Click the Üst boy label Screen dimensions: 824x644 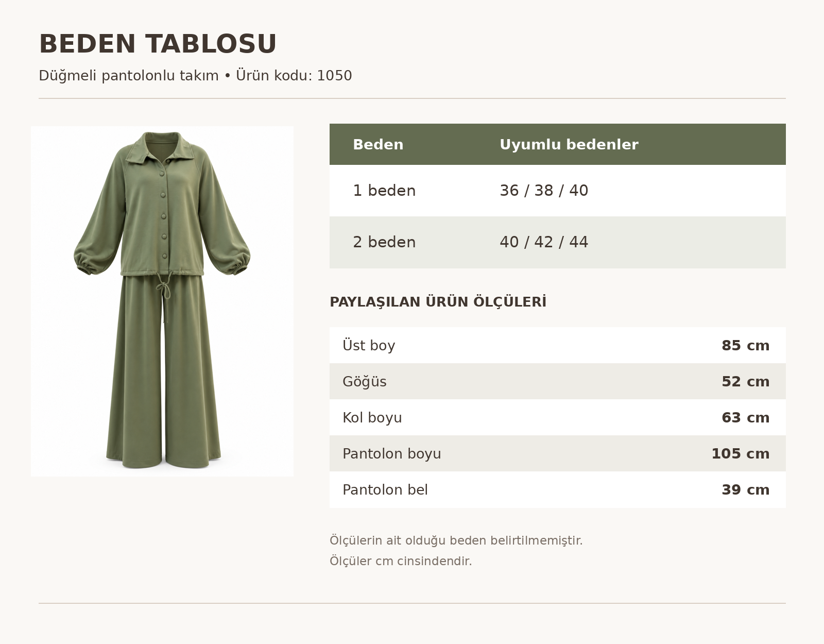coord(369,345)
